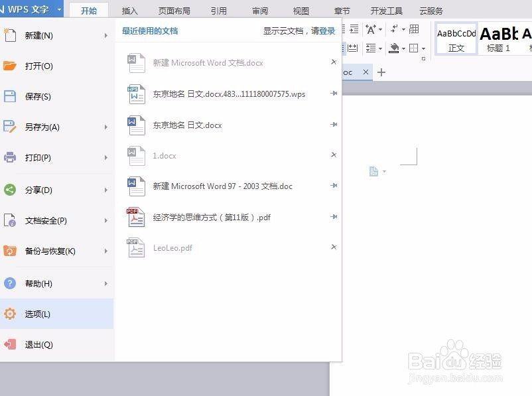
Task: Remove LeoLeo.pdf from the recent list
Action: pyautogui.click(x=334, y=247)
